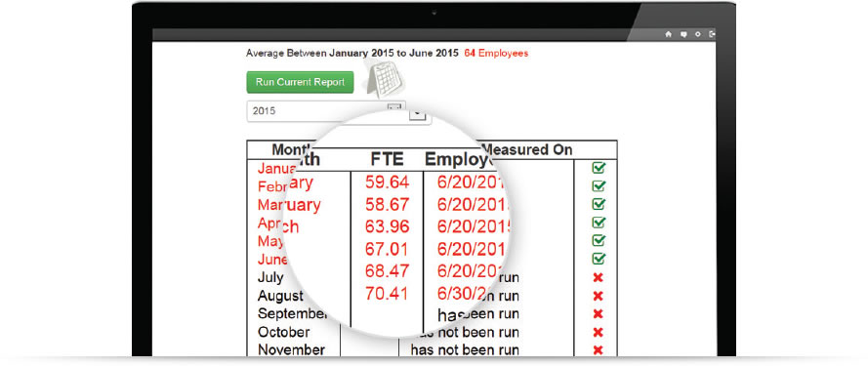Select the November month row label

click(291, 350)
